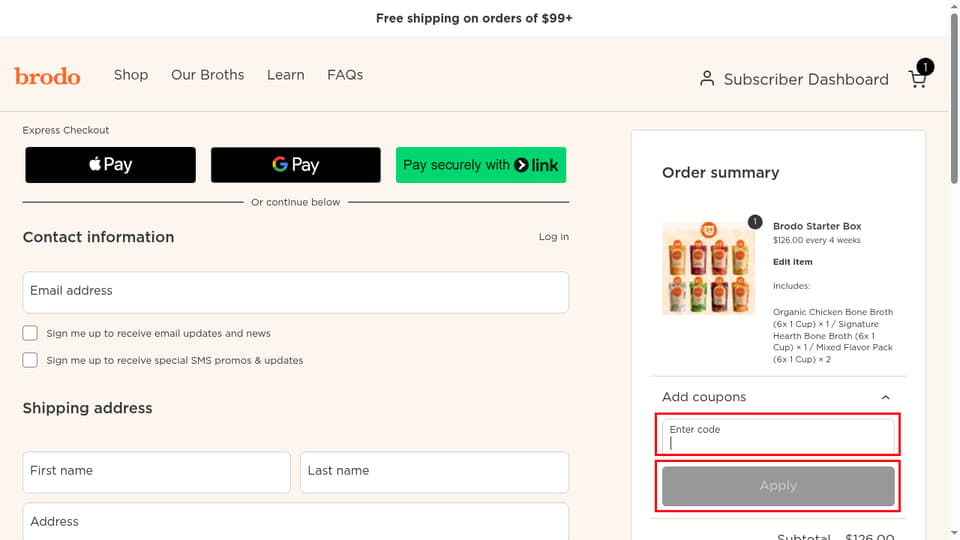Pay with Apple Pay button
The image size is (960, 540).
click(111, 165)
